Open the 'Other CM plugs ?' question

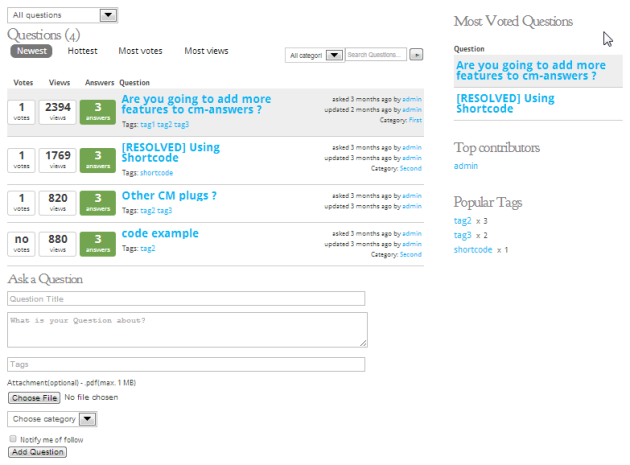pyautogui.click(x=169, y=195)
